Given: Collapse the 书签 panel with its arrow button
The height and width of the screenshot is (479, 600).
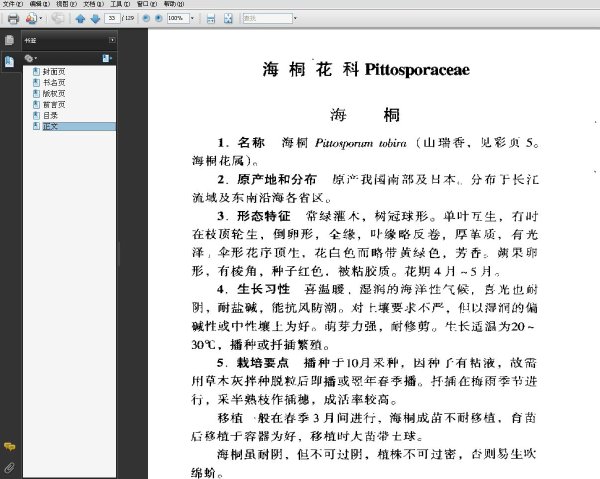Looking at the screenshot, I should coord(112,40).
